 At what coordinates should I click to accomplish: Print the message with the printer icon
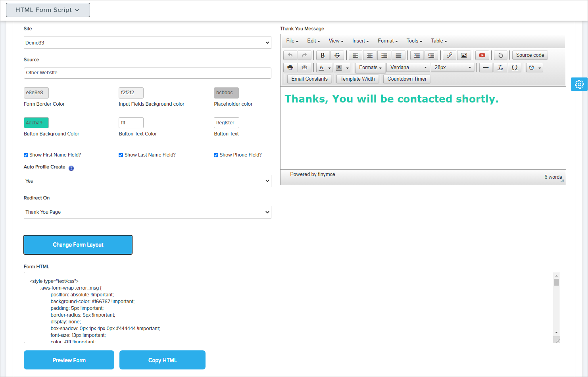(x=290, y=68)
